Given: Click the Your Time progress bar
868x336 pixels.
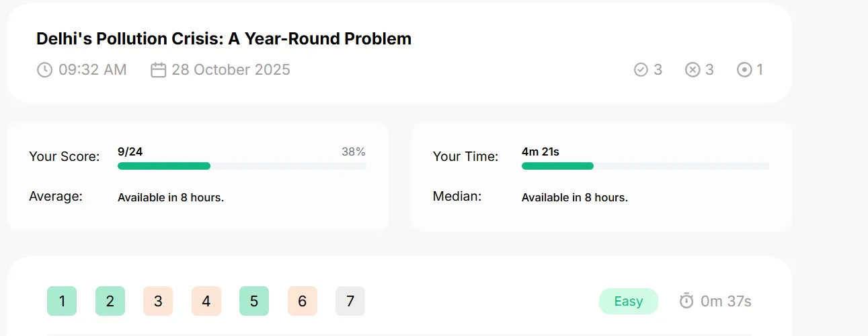Looking at the screenshot, I should click(x=645, y=166).
